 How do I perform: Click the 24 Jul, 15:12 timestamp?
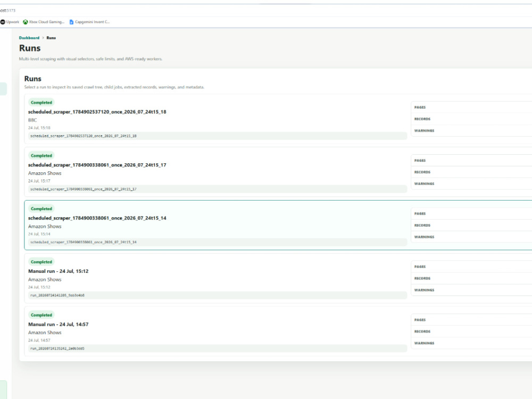39,287
